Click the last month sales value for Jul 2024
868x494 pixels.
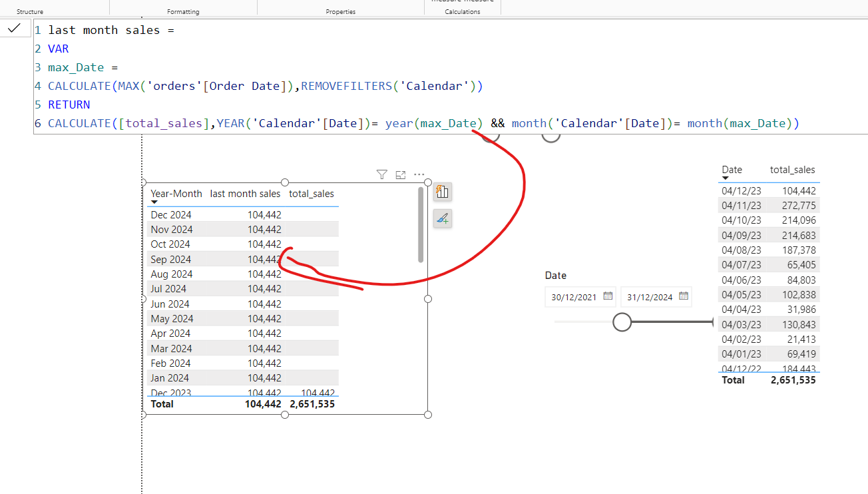point(264,289)
